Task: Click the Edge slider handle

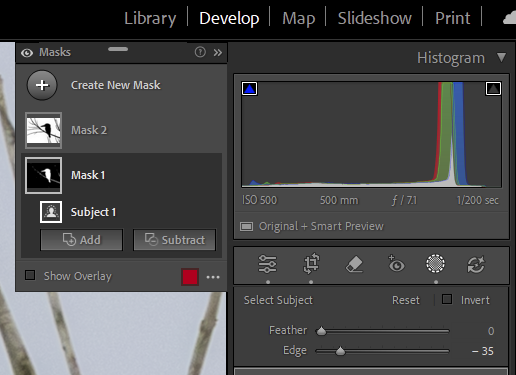Action: [340, 351]
